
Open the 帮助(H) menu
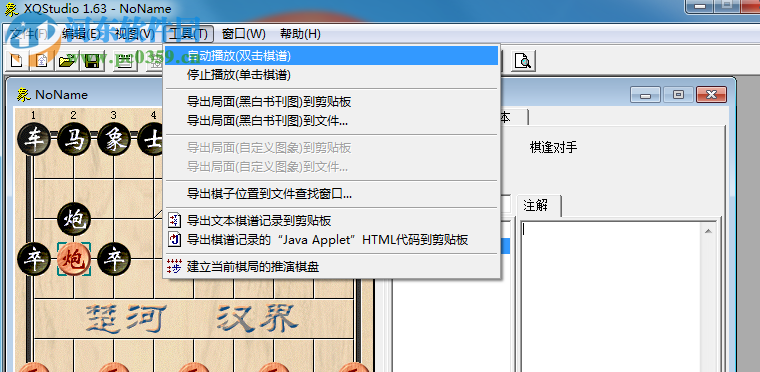click(301, 34)
